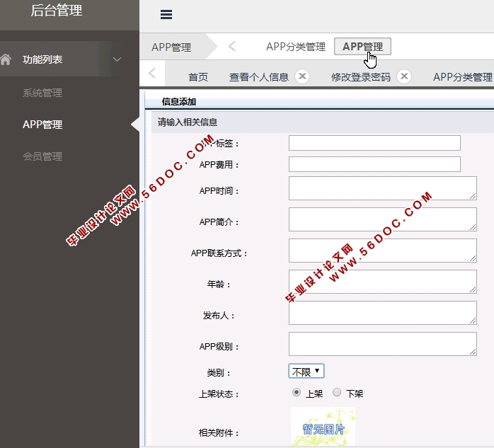Click the 标签 input field

click(x=374, y=143)
